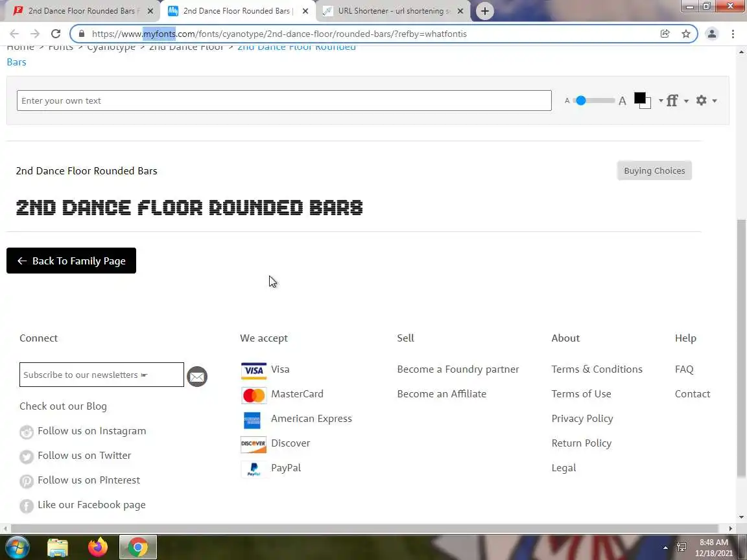Submit newsletter with envelope icon

click(x=196, y=377)
